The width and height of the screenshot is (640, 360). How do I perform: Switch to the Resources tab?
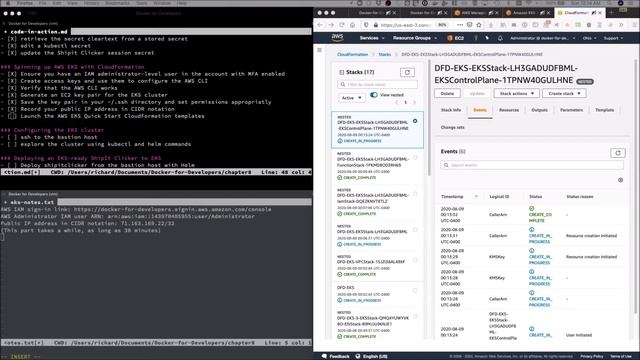pos(509,110)
